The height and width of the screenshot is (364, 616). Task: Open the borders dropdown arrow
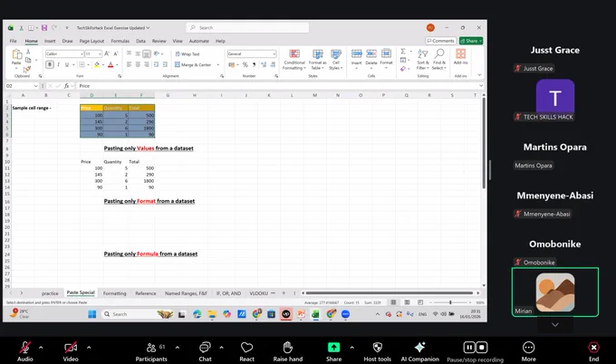tap(88, 65)
